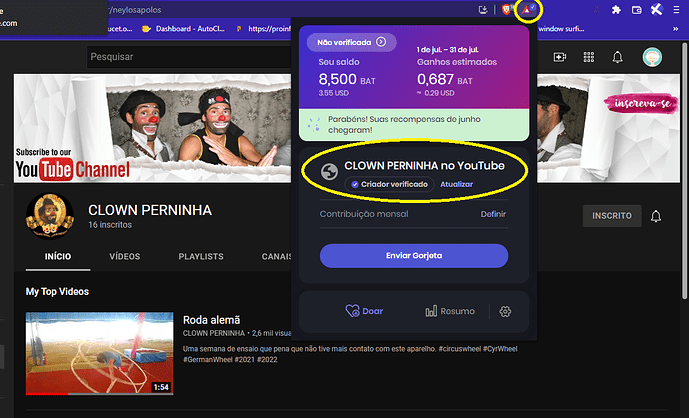Open the extensions puzzle icon
Screen dimensions: 689x418
pos(616,10)
